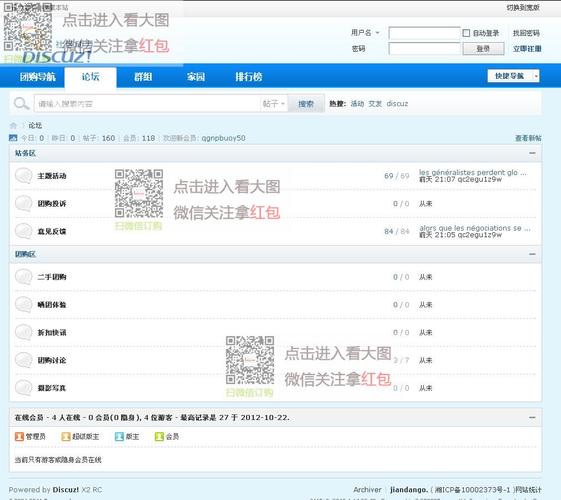
Task: Focus the forum search input box
Action: 147,104
